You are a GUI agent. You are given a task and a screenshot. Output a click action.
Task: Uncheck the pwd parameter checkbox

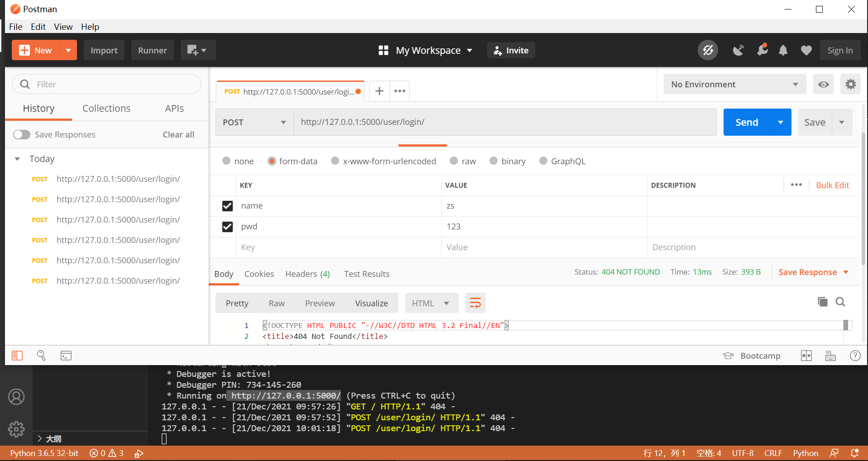[x=227, y=227]
